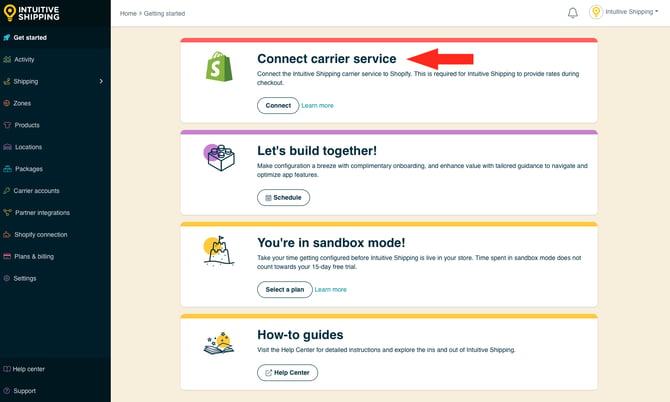Click the Shopify connection icon in sidebar
The image size is (670, 402).
tap(7, 235)
